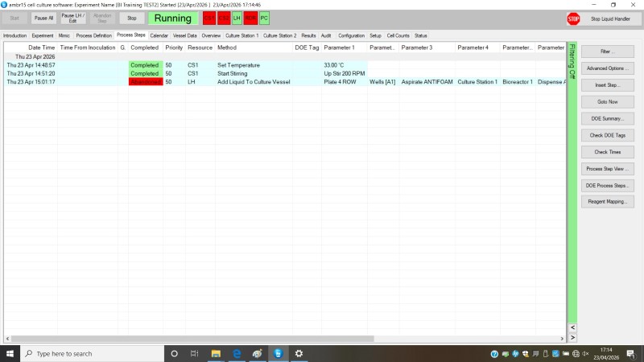Open the Audit tab
Screen dimensions: 644x362
[326, 35]
